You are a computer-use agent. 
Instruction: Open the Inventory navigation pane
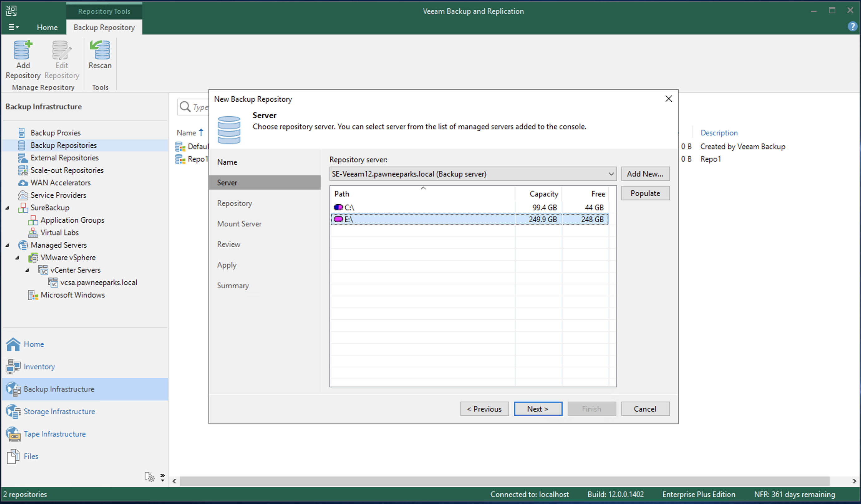click(85, 367)
